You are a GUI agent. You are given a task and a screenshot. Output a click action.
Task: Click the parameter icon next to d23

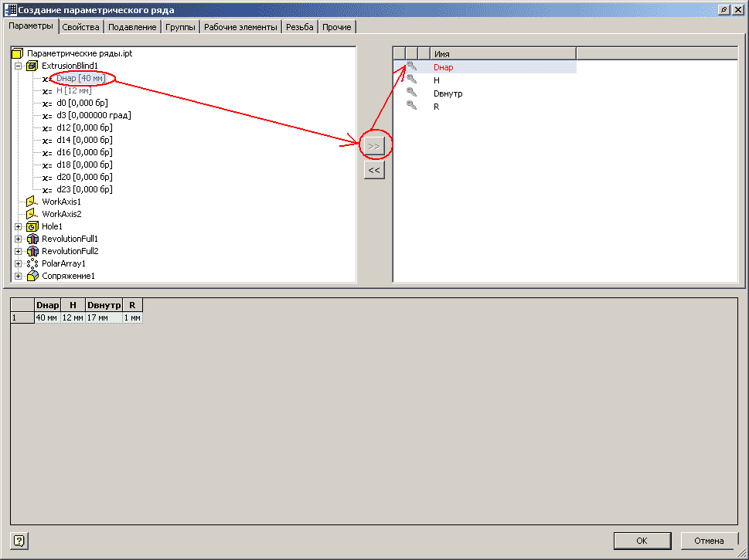click(47, 190)
